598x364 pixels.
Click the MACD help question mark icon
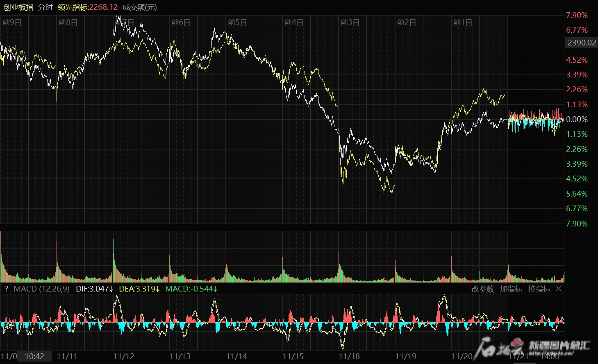click(6, 289)
